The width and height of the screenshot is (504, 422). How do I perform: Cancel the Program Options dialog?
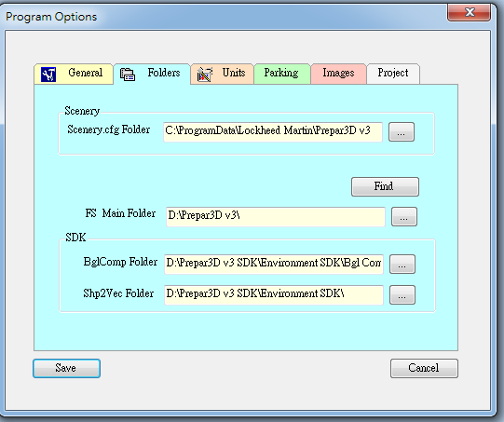coord(424,368)
